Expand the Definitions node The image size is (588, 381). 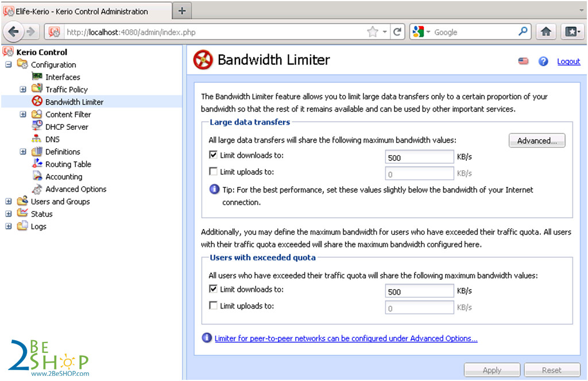coord(23,152)
